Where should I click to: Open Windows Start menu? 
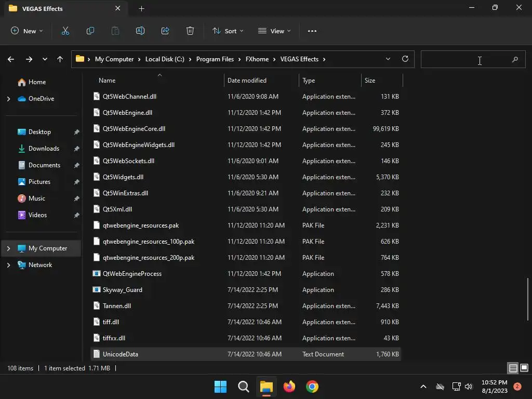tap(220, 387)
